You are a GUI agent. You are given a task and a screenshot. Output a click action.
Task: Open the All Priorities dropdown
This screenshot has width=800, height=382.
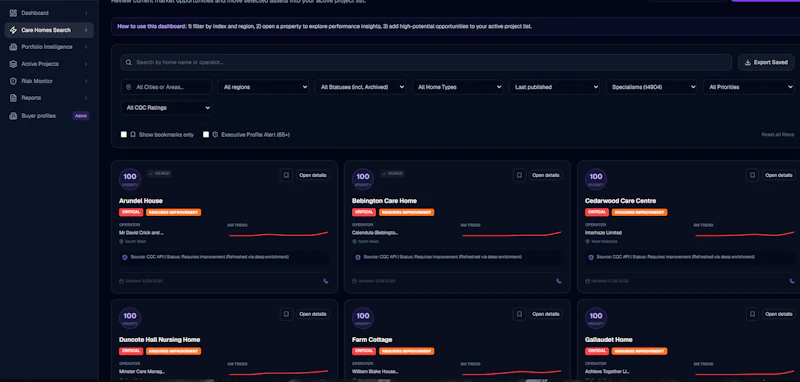click(x=748, y=87)
